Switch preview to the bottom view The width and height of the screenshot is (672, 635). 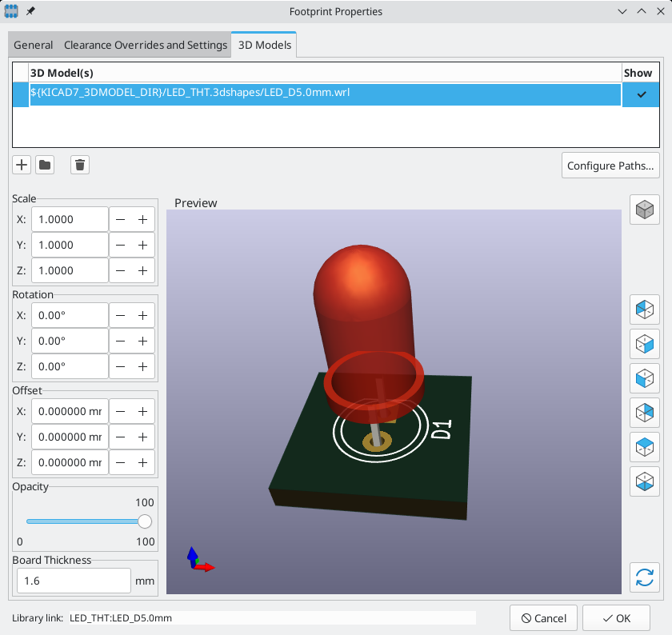coord(645,481)
